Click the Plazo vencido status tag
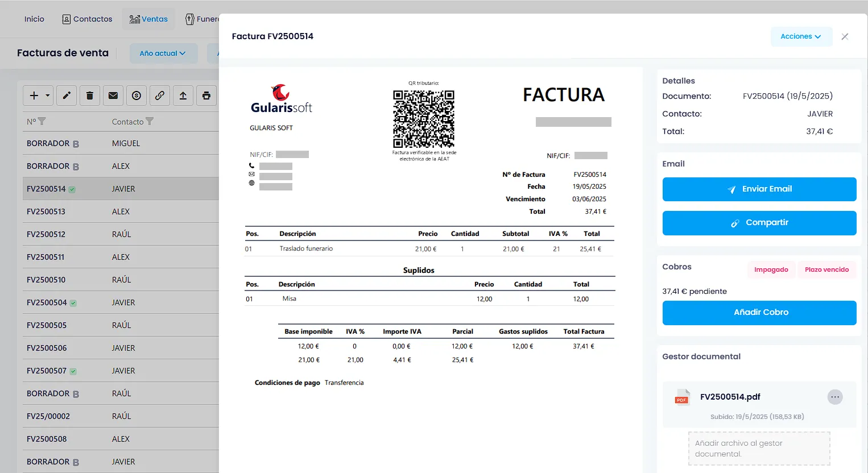Screen dimensions: 868x473 coord(826,269)
